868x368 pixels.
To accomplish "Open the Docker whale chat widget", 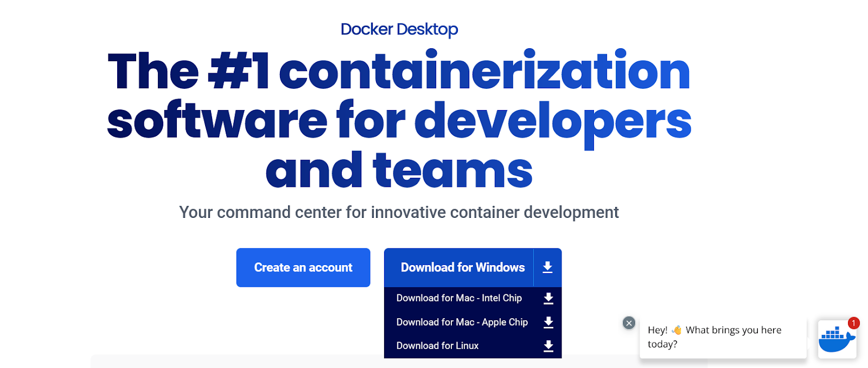I will coord(837,339).
